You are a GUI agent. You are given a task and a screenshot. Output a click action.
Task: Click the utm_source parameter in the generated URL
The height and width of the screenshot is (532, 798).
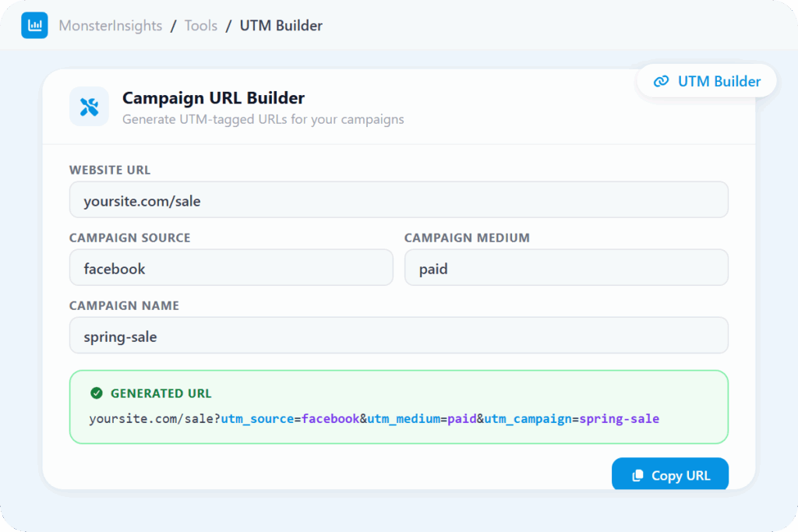(x=257, y=419)
